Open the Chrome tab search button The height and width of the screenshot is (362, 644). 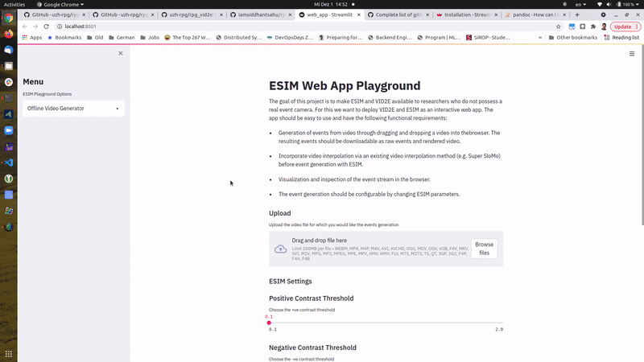point(603,14)
